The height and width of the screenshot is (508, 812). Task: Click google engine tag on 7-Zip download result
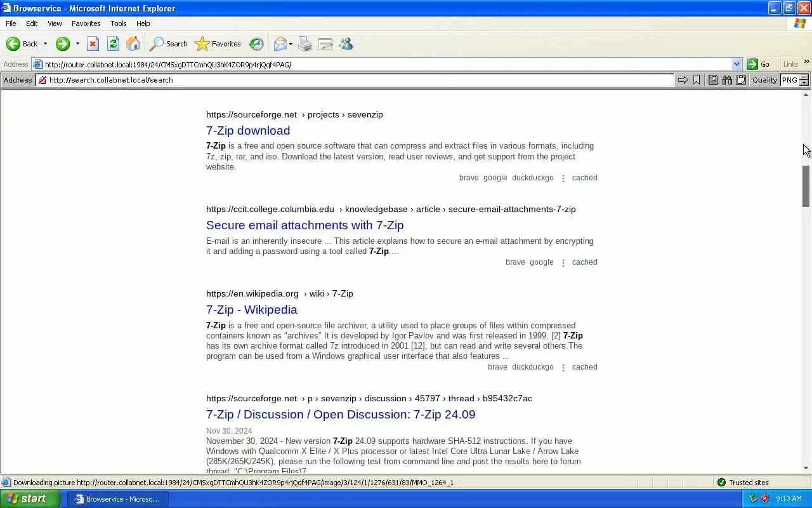point(495,178)
